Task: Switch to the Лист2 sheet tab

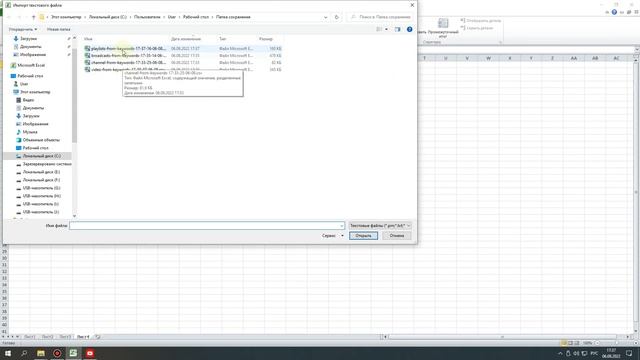Action: [x=47, y=337]
